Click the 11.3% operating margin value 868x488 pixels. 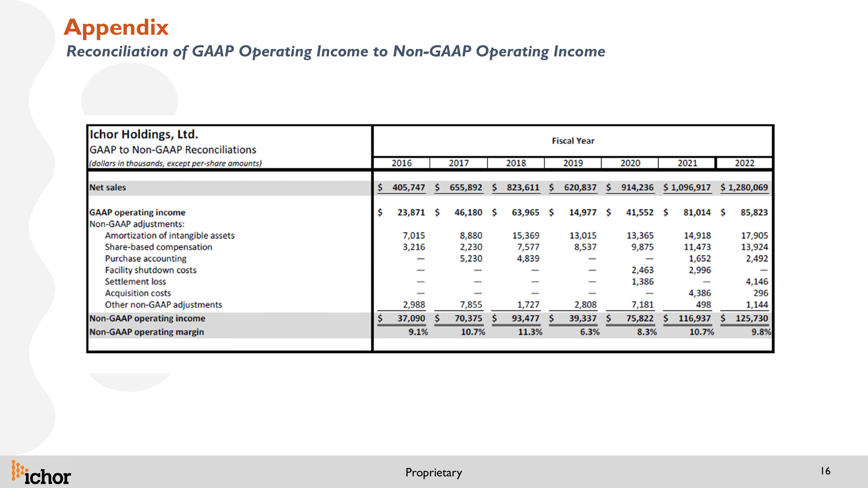tap(530, 332)
